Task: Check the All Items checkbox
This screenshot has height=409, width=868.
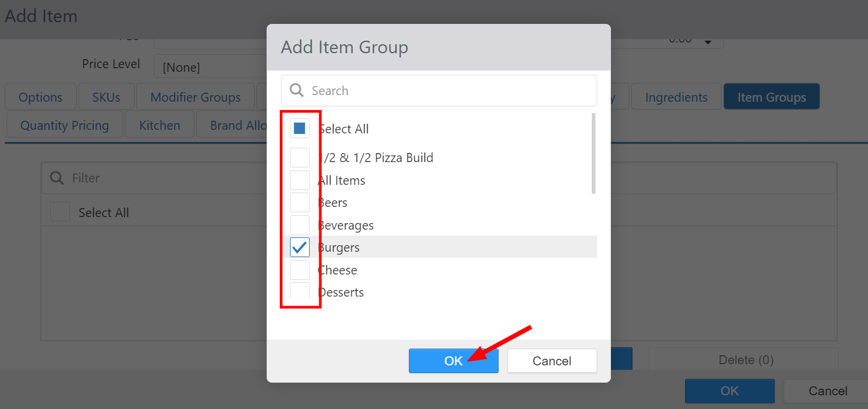Action: [299, 180]
